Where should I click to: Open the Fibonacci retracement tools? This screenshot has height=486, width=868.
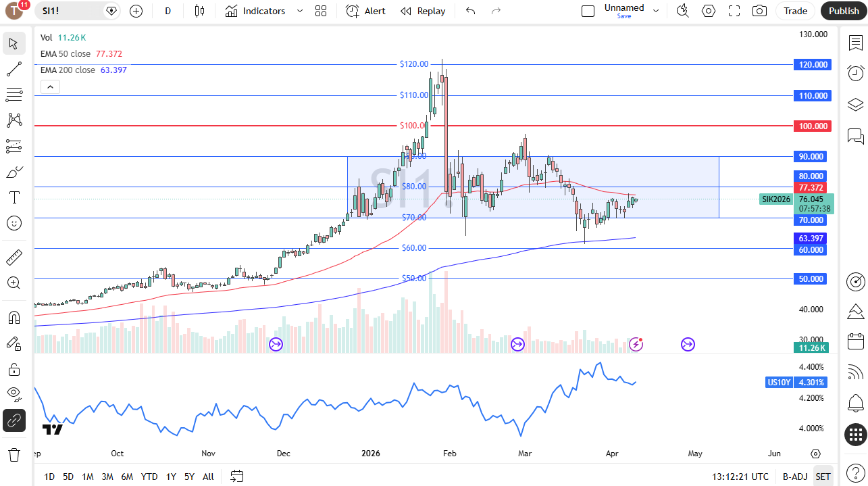click(x=14, y=95)
